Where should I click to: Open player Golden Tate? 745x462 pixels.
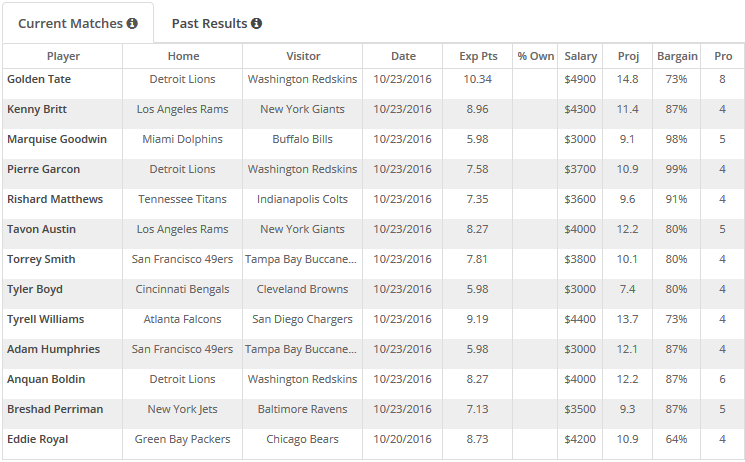pyautogui.click(x=39, y=79)
